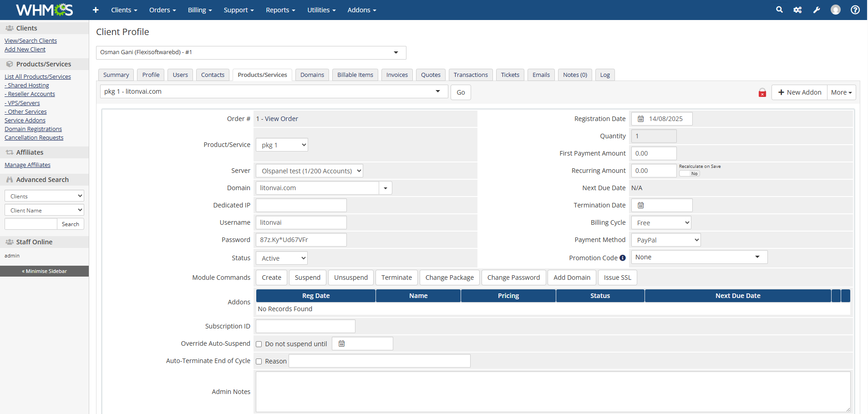
Task: Open the user account avatar icon
Action: [x=836, y=10]
